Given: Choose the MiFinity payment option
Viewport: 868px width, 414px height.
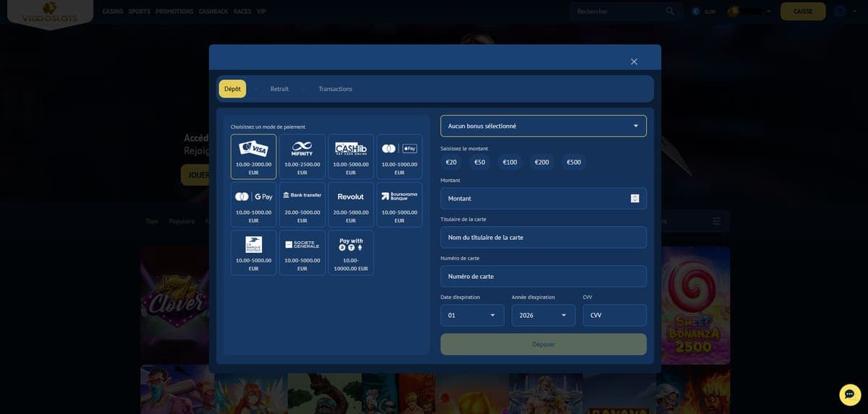Looking at the screenshot, I should [302, 156].
